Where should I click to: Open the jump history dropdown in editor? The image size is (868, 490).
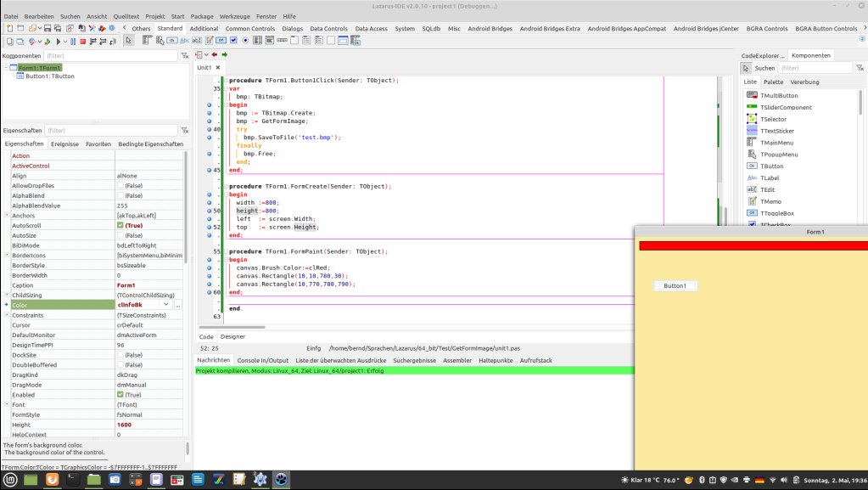206,55
